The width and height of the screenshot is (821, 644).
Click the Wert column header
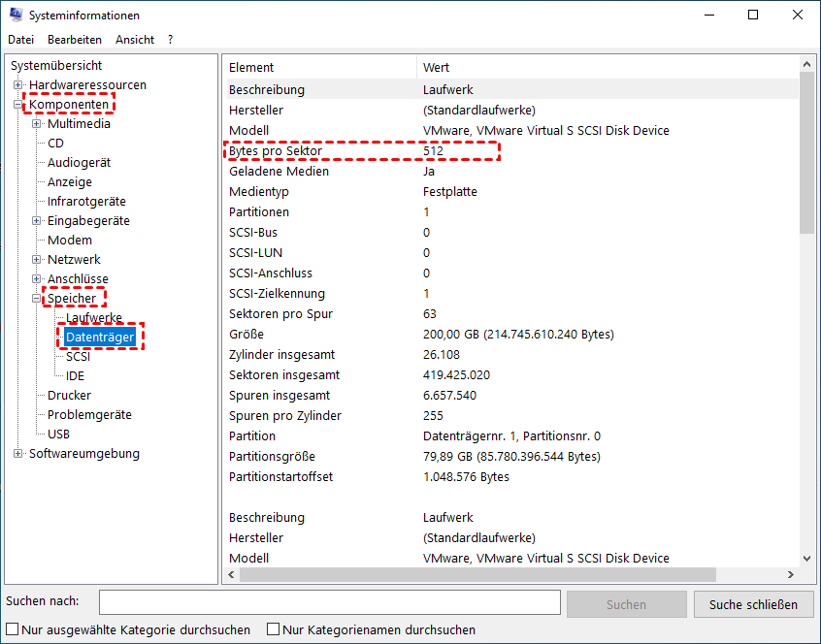coord(608,68)
